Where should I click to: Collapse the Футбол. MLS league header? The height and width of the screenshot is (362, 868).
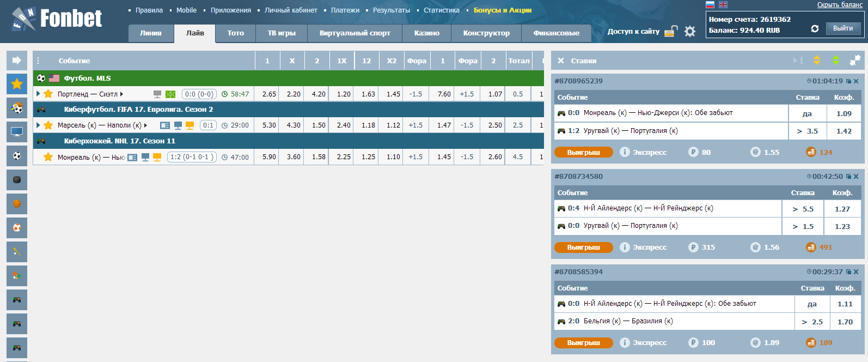[x=289, y=78]
